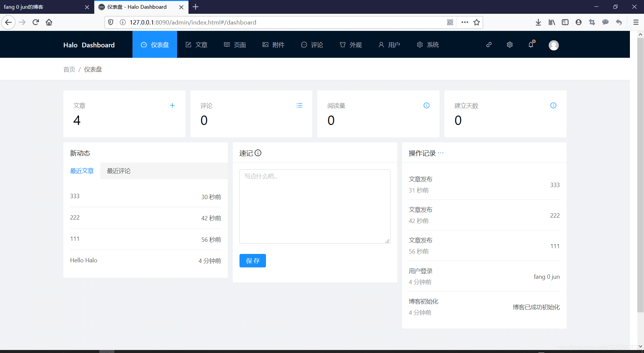Open settings gear in Halo header
The image size is (644, 353).
[x=510, y=45]
